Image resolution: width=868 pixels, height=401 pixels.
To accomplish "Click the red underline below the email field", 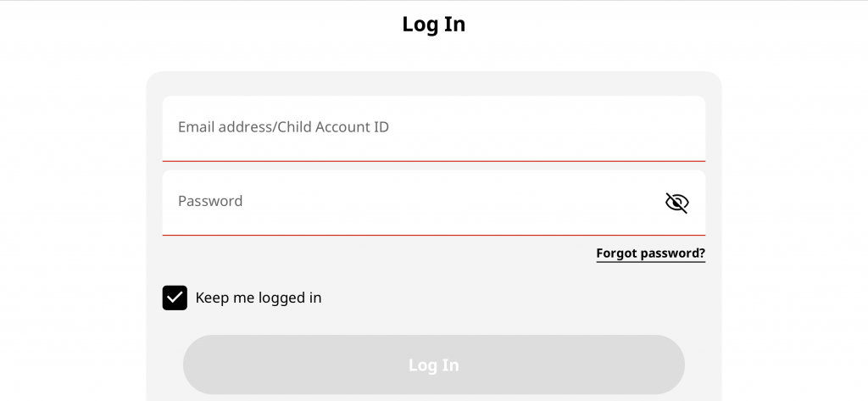I will tap(433, 160).
